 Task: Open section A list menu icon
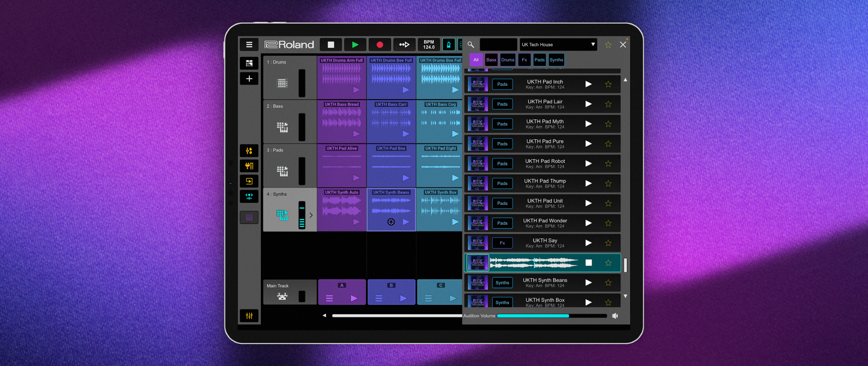pyautogui.click(x=330, y=298)
